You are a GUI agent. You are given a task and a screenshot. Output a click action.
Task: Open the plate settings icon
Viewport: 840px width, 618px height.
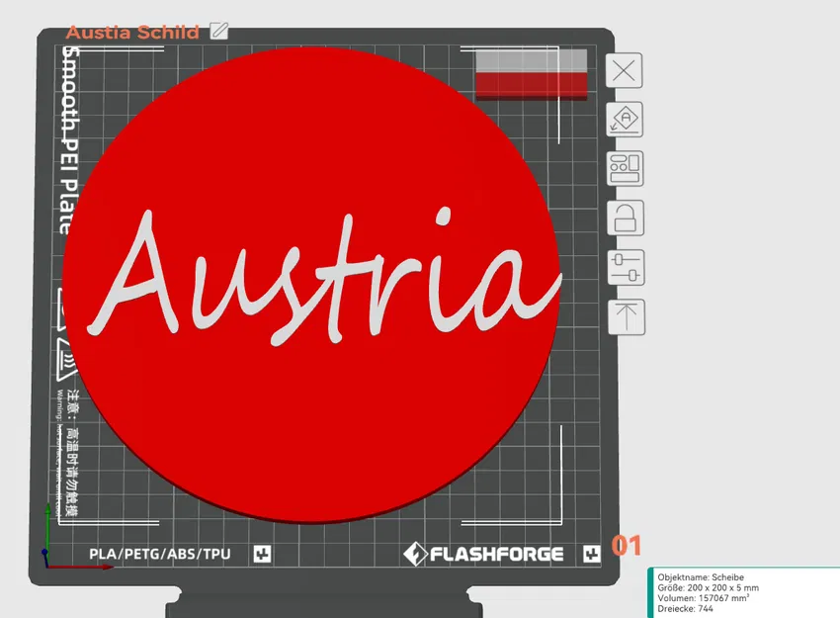(x=625, y=168)
